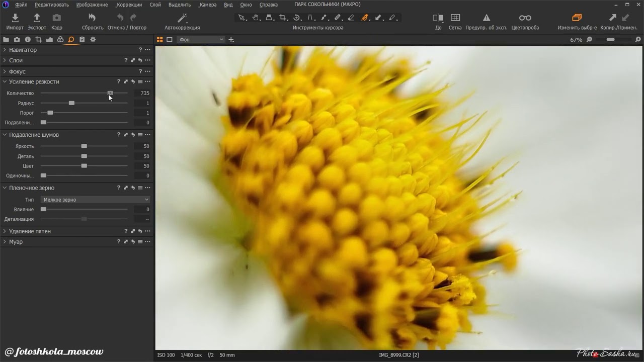Click zoom-in magnifier at top right

pos(639,39)
